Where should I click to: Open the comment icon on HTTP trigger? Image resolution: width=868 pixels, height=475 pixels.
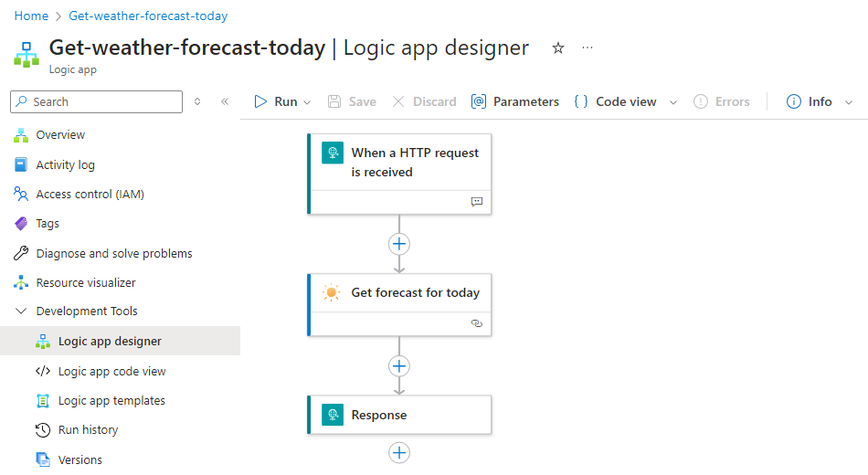pyautogui.click(x=477, y=202)
